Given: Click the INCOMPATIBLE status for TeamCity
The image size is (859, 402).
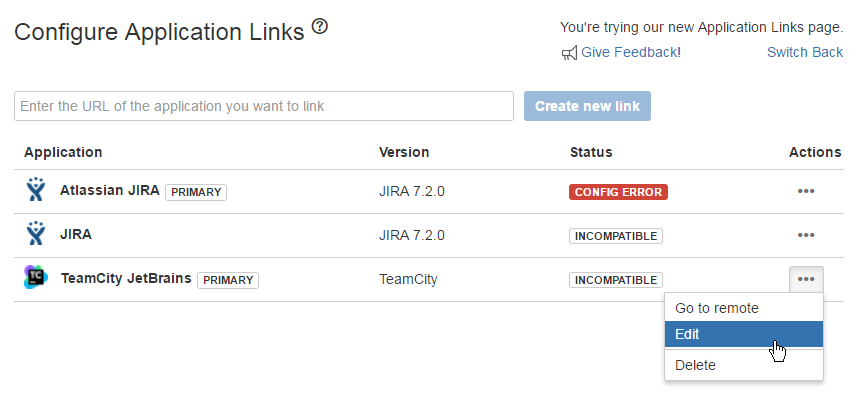Looking at the screenshot, I should click(616, 280).
